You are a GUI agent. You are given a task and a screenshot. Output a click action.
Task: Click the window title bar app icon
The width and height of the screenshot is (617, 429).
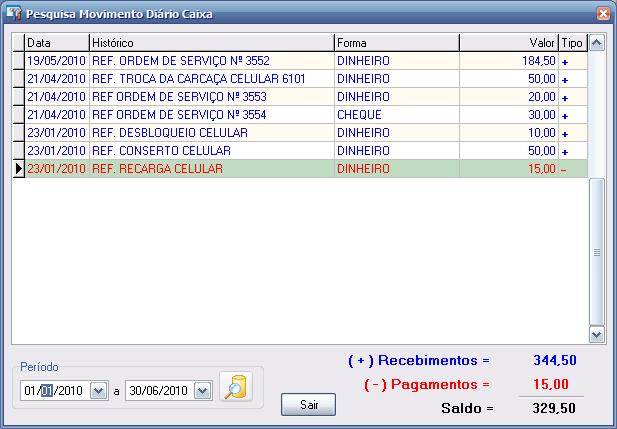tap(14, 14)
